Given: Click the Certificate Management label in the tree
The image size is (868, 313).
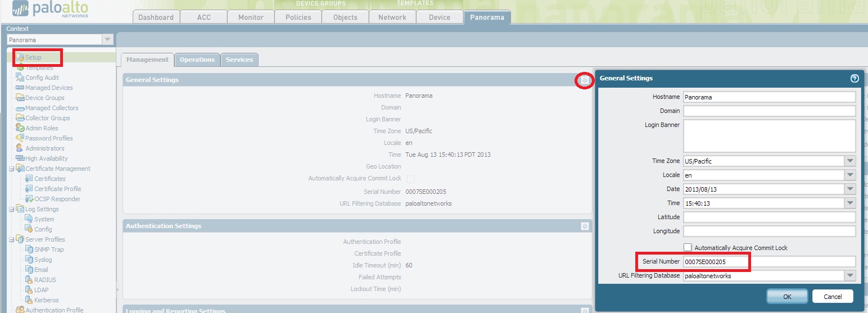Looking at the screenshot, I should [58, 169].
